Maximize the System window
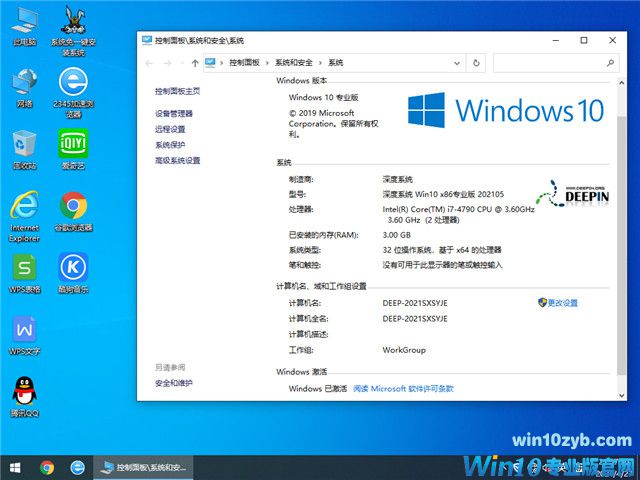This screenshot has width=640, height=480. [584, 40]
